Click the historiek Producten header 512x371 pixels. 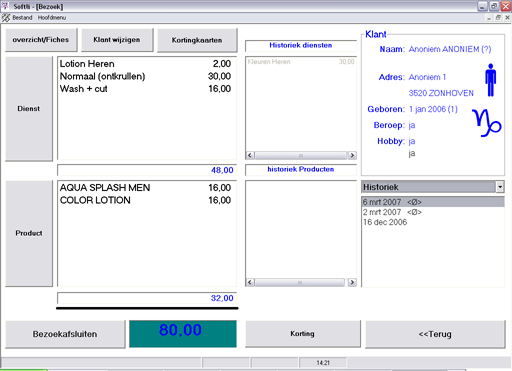tap(301, 169)
